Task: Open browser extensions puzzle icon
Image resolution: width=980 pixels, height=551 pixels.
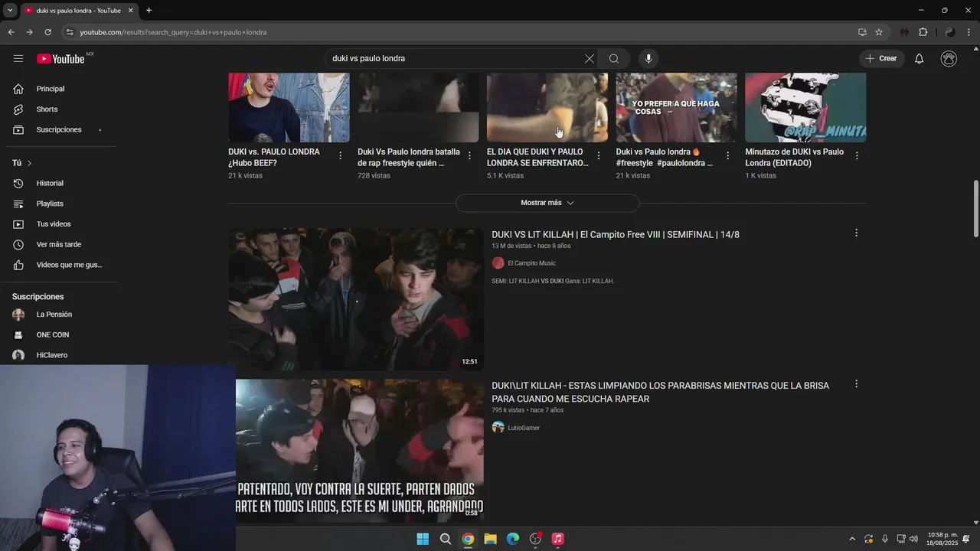Action: tap(923, 32)
